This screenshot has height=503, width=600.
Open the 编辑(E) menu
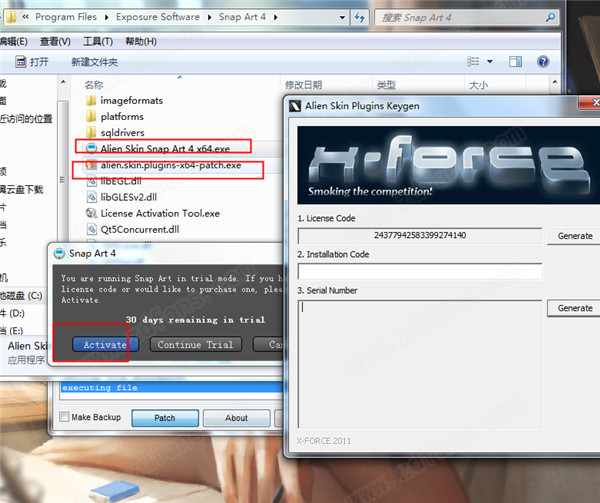click(x=13, y=41)
